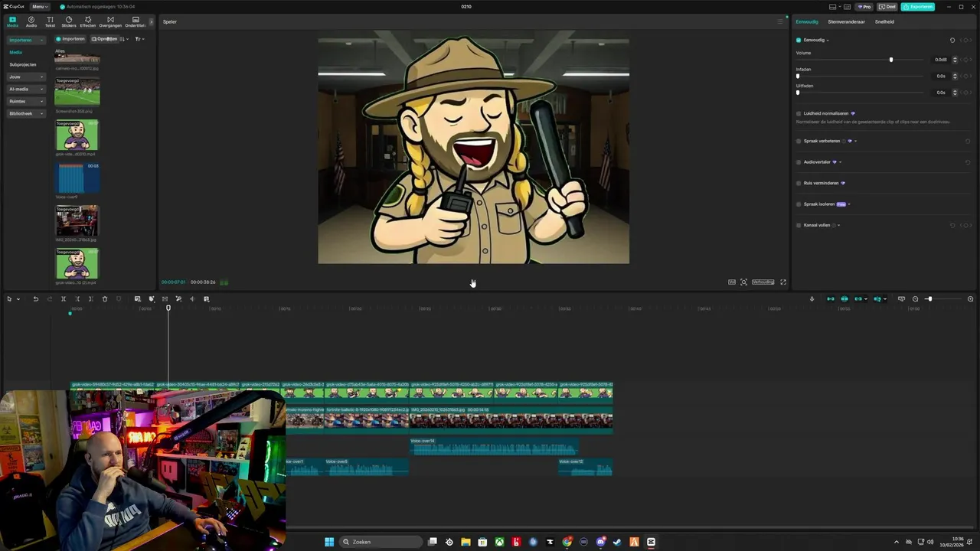Expand the Ruimtes sidebar section
Viewport: 980px width, 551px height.
[42, 101]
